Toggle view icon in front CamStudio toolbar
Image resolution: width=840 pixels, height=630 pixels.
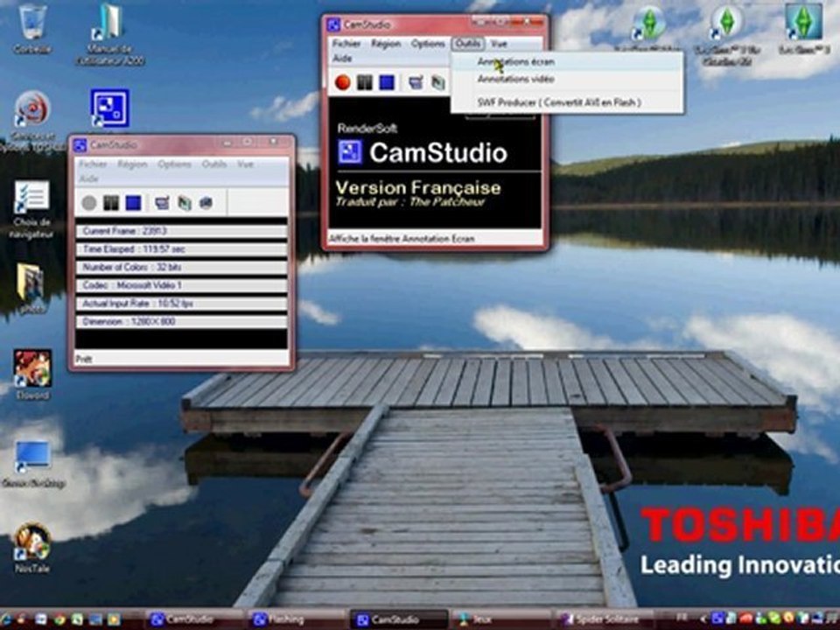tap(416, 82)
